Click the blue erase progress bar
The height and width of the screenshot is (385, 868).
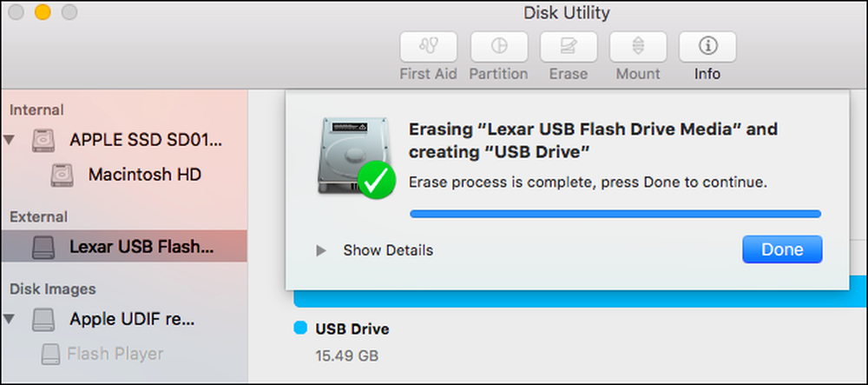(615, 214)
